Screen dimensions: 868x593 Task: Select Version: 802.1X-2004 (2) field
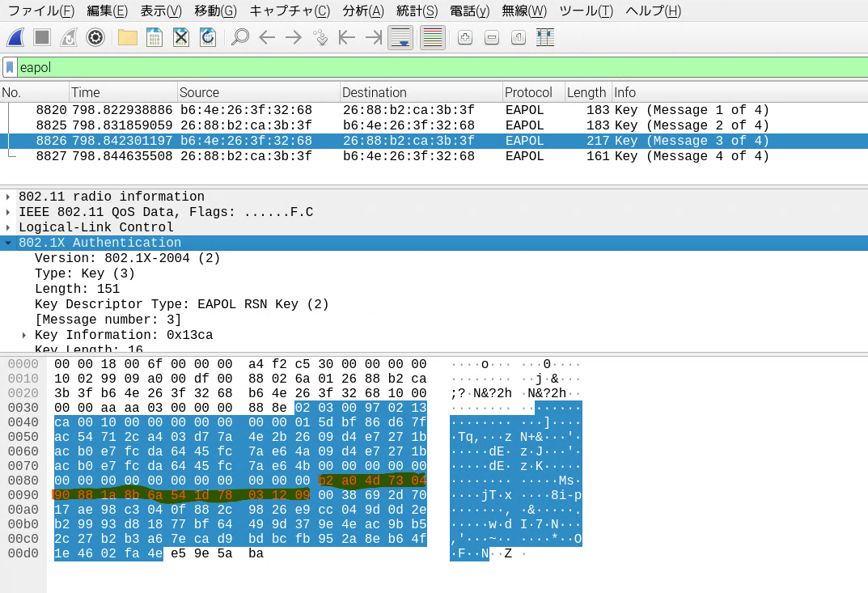[x=127, y=259]
